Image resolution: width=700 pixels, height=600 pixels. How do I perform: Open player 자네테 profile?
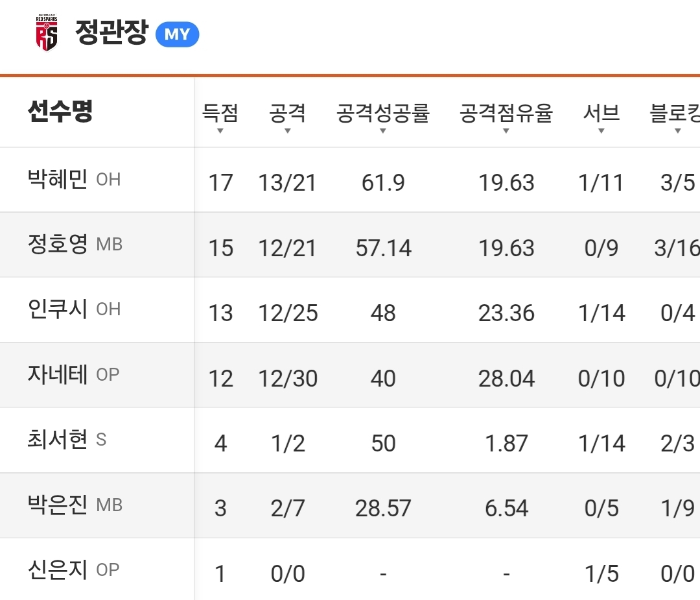[x=58, y=375]
